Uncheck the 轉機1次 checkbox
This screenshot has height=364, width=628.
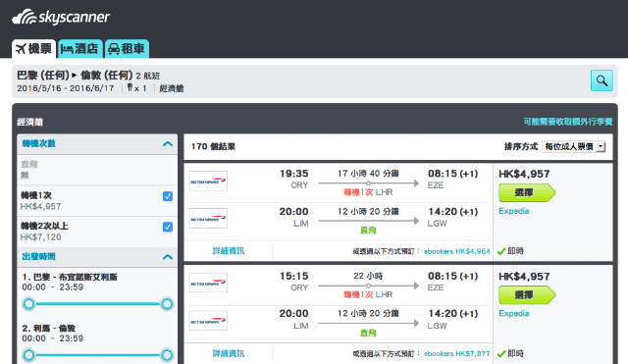168,196
